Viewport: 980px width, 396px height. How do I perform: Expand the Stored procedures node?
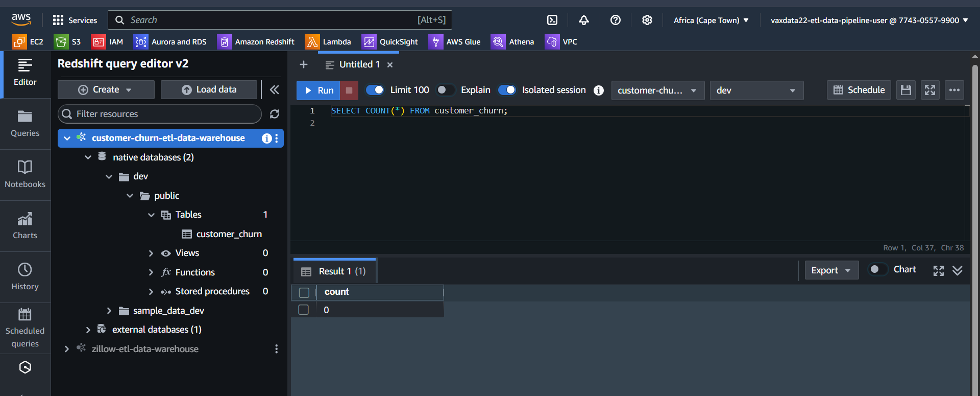[151, 292]
